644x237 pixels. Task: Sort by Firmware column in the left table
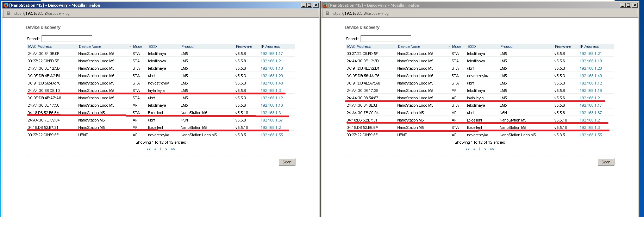(x=244, y=46)
